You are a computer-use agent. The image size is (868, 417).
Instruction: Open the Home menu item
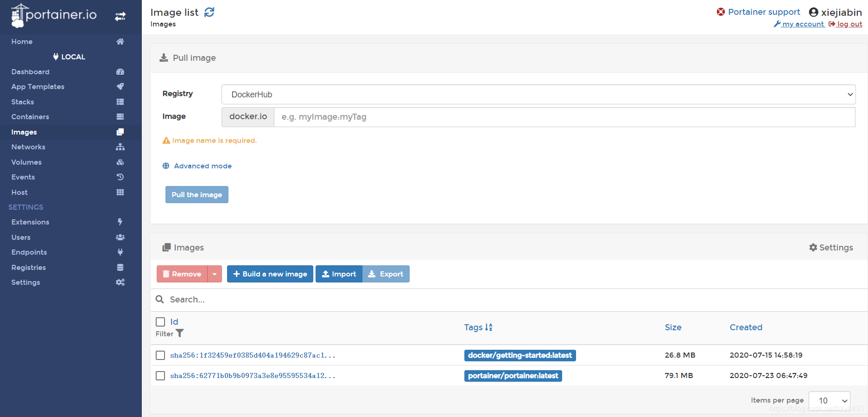point(22,42)
